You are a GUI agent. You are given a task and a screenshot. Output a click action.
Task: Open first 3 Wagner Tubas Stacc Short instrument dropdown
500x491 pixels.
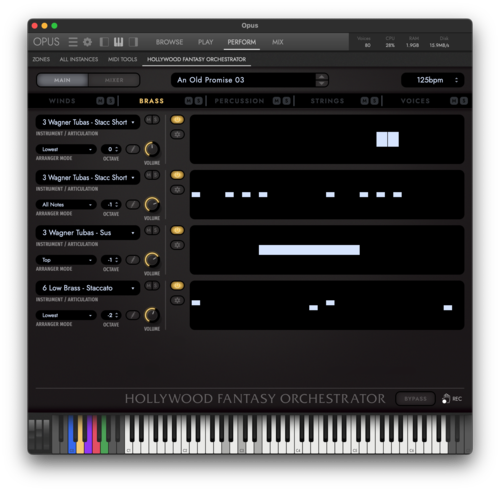[x=88, y=122]
